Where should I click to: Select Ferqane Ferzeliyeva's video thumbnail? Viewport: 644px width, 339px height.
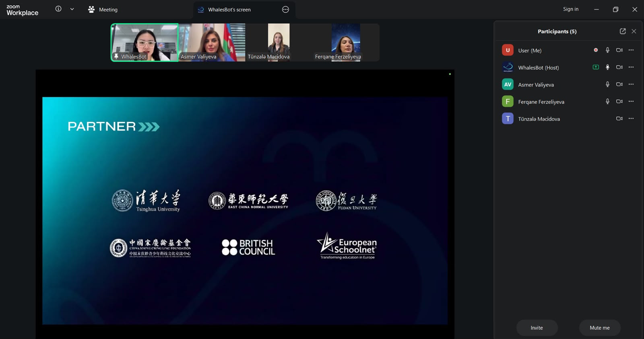point(346,42)
